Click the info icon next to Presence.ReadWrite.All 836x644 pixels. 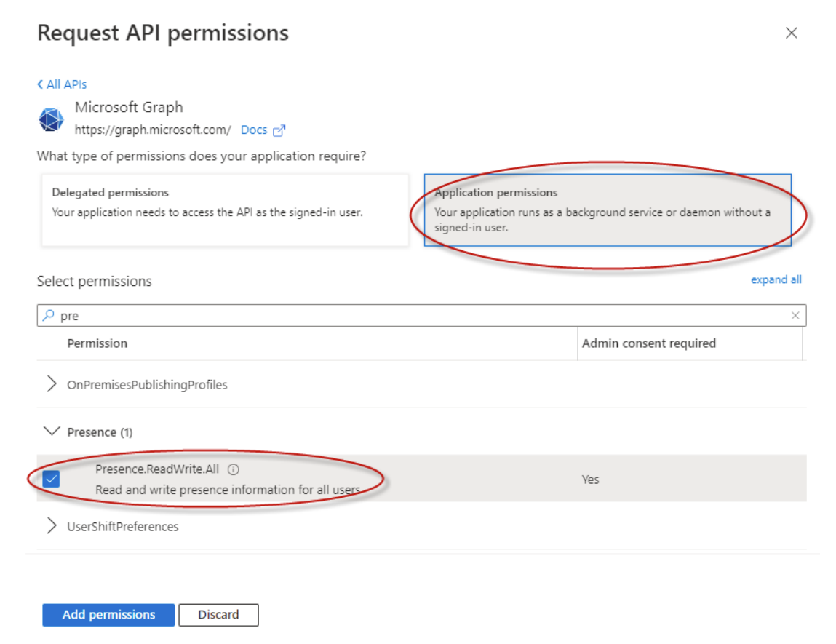click(234, 469)
